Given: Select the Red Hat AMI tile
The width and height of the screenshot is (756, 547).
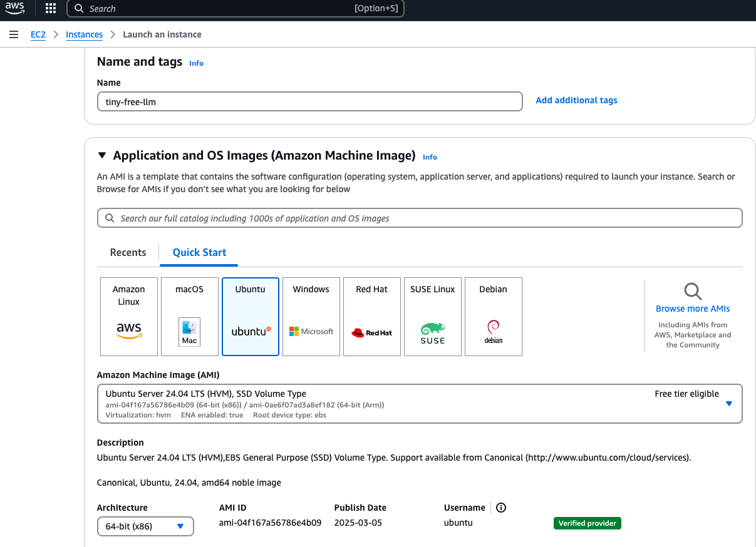Looking at the screenshot, I should pyautogui.click(x=372, y=317).
